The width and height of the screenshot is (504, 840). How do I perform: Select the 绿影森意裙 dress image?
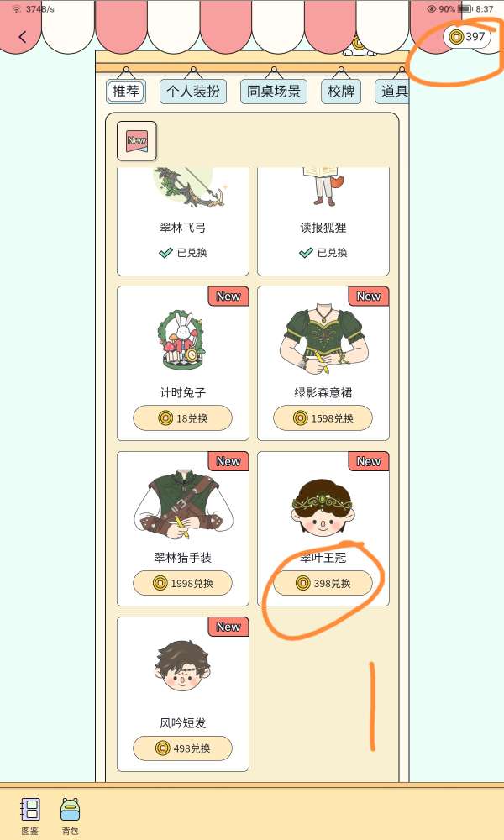[323, 339]
